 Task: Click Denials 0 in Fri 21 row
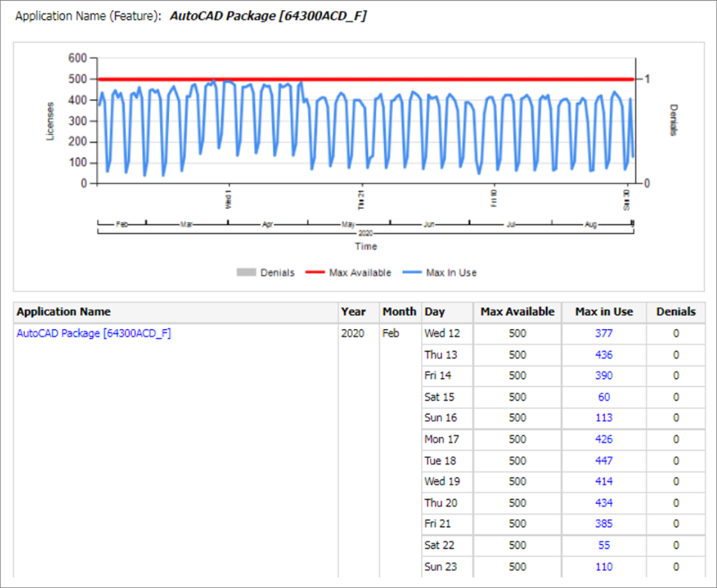[x=676, y=524]
